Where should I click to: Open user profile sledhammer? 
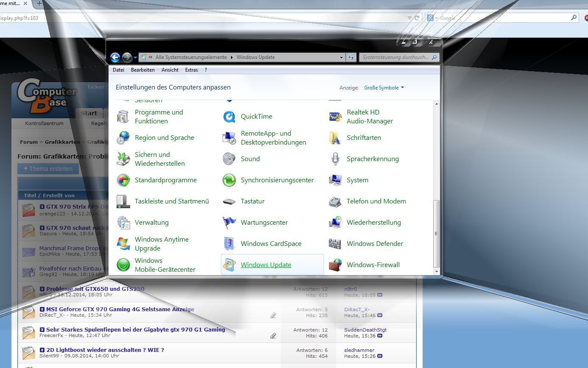pos(359,350)
